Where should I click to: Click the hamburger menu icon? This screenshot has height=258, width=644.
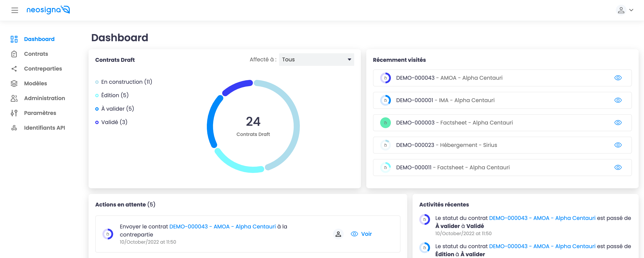(15, 10)
